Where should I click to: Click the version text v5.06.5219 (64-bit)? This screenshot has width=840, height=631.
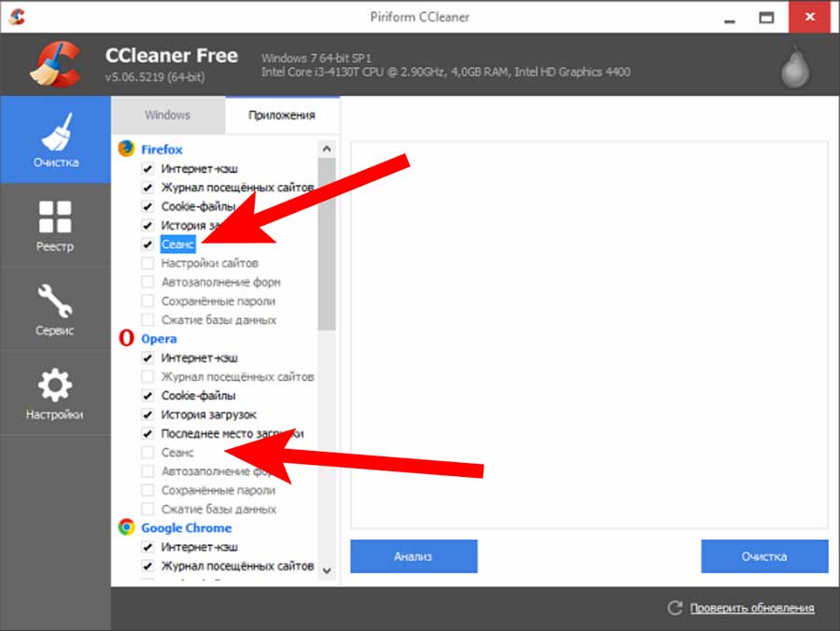tap(155, 77)
